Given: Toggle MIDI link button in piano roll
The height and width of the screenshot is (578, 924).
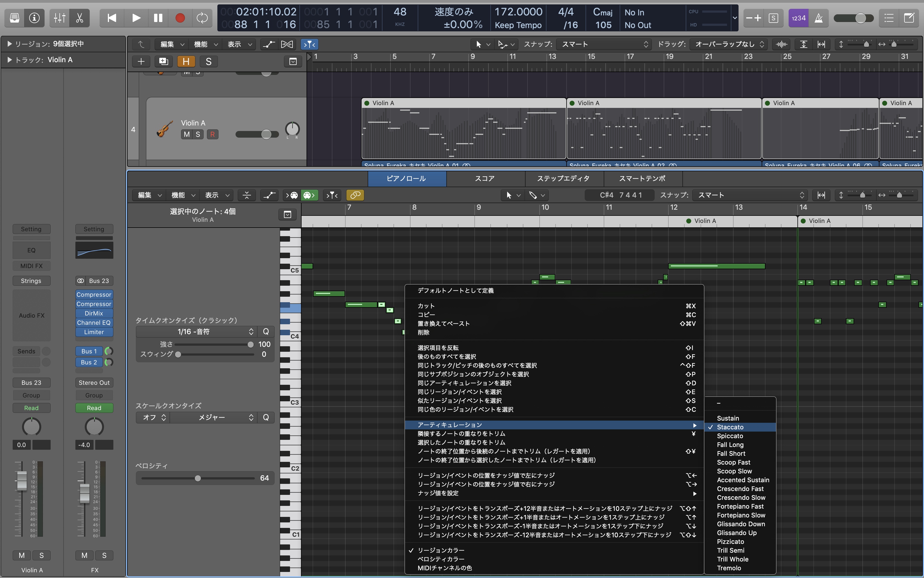Looking at the screenshot, I should (x=355, y=195).
